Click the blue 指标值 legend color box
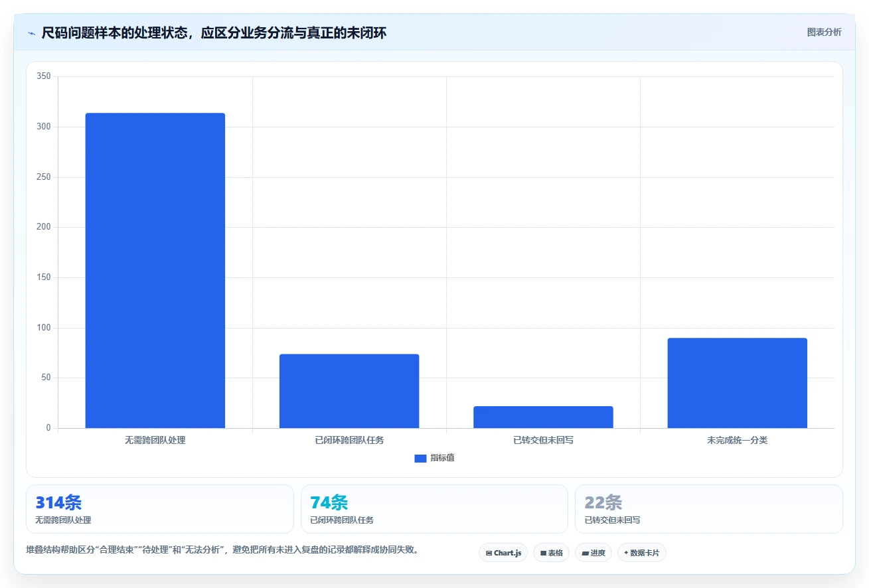The height and width of the screenshot is (588, 869). pos(420,459)
